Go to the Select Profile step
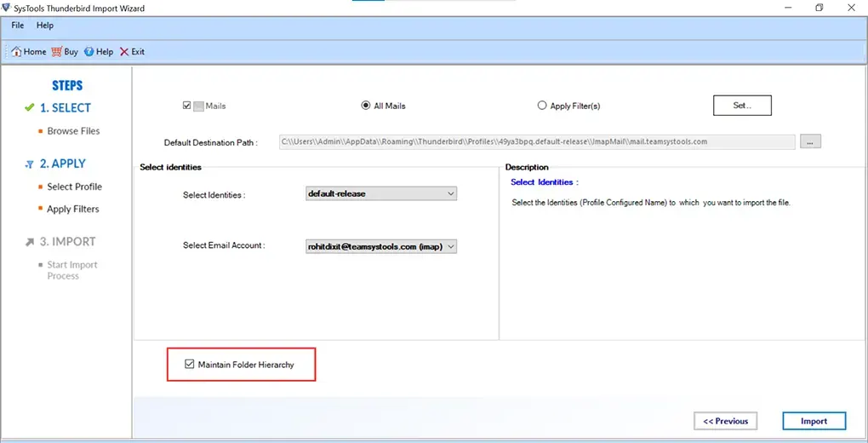Viewport: 868px width, 443px height. 75,187
